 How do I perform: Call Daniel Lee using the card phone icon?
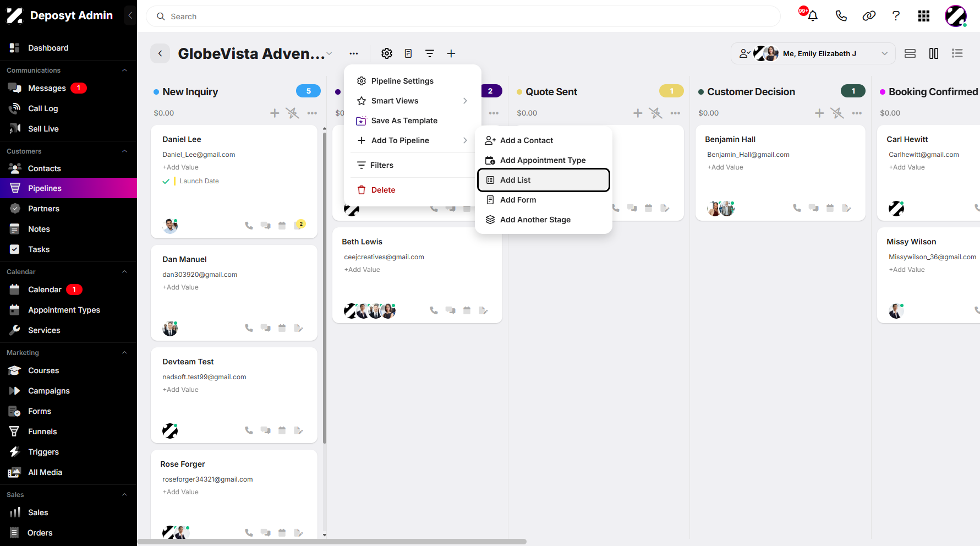click(249, 225)
